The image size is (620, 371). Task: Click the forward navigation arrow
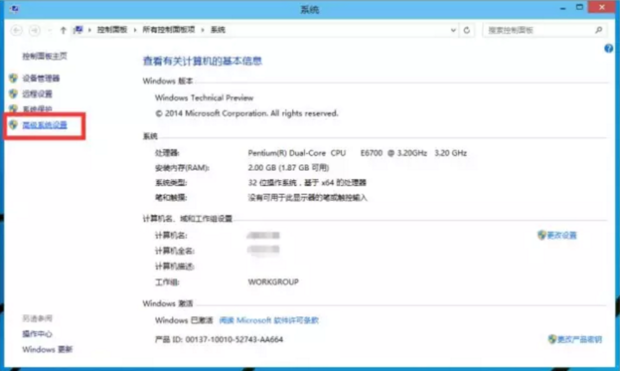35,30
